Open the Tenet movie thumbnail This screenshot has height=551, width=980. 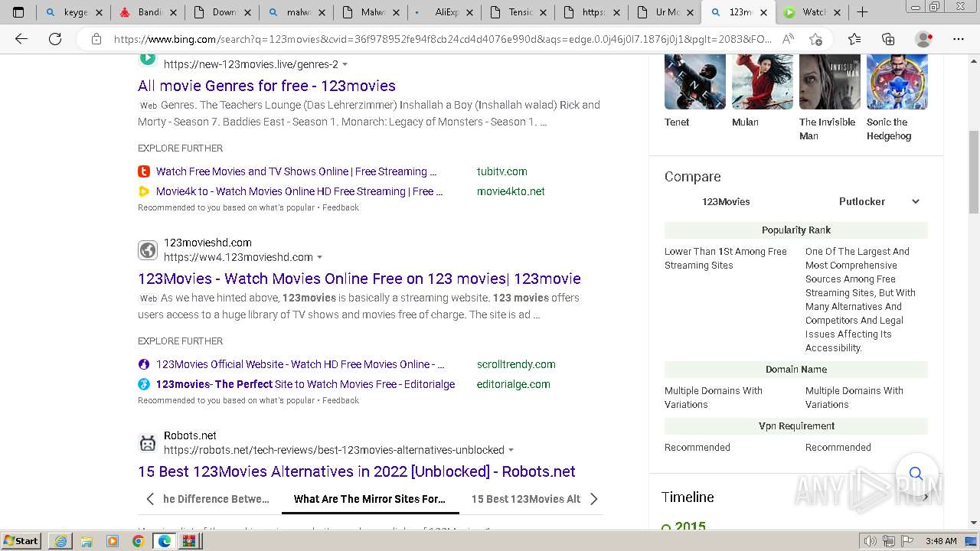pyautogui.click(x=695, y=82)
